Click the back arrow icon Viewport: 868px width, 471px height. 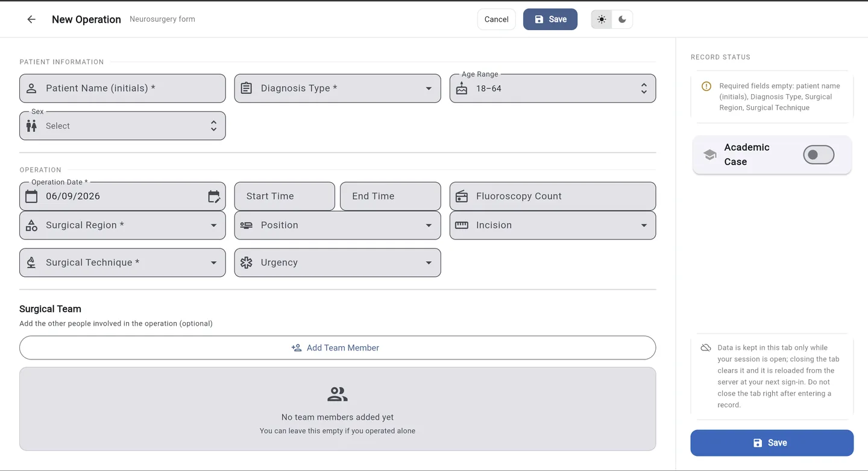(31, 19)
